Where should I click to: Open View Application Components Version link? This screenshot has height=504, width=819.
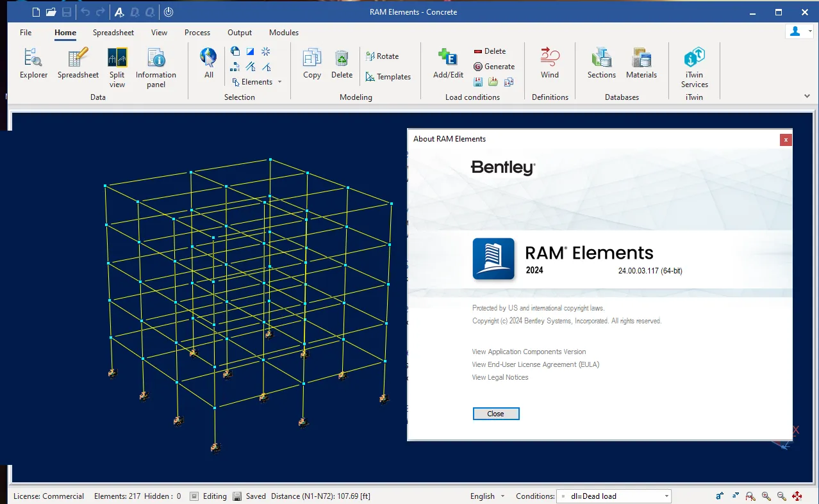coord(529,352)
